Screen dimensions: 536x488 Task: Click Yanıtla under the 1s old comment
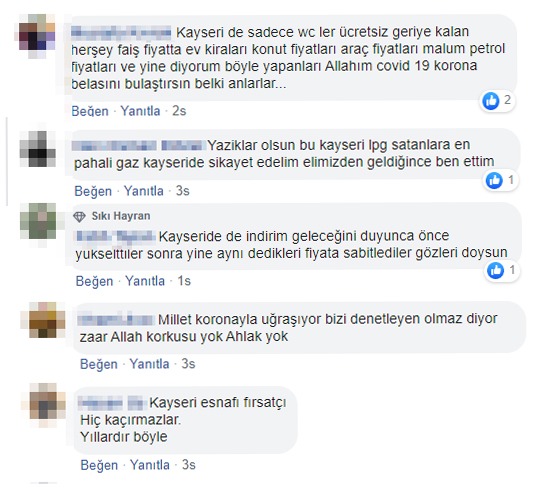(145, 281)
